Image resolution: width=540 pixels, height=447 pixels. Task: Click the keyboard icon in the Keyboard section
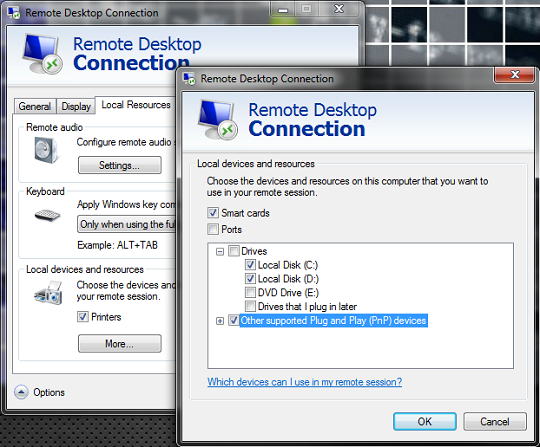point(47,216)
